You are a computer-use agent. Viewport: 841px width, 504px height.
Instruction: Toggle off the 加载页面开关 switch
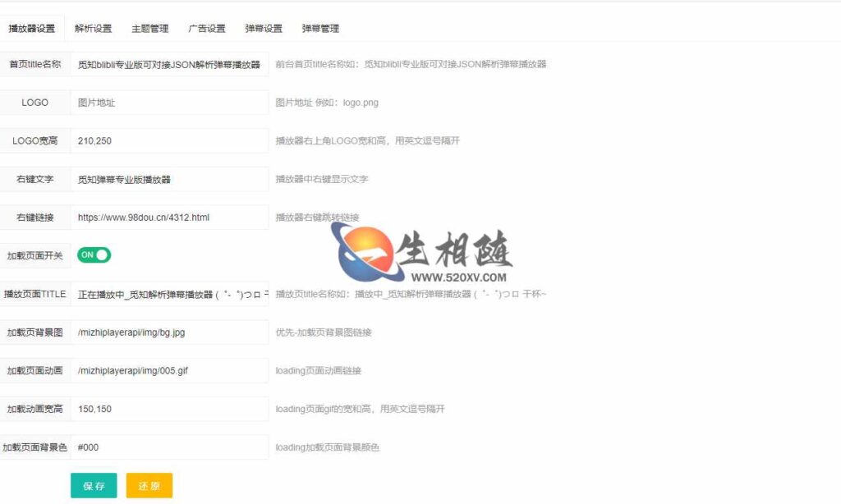(93, 255)
